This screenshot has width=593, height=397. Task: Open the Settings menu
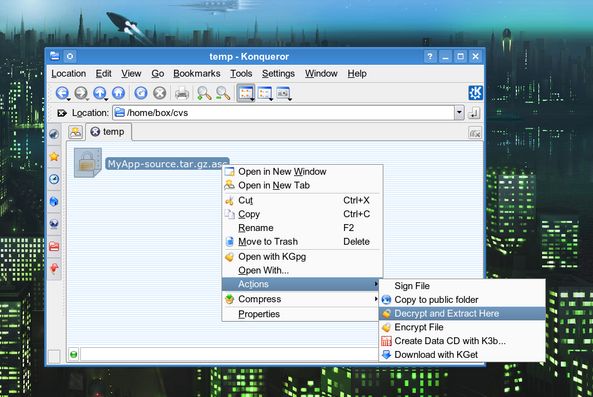pos(278,73)
